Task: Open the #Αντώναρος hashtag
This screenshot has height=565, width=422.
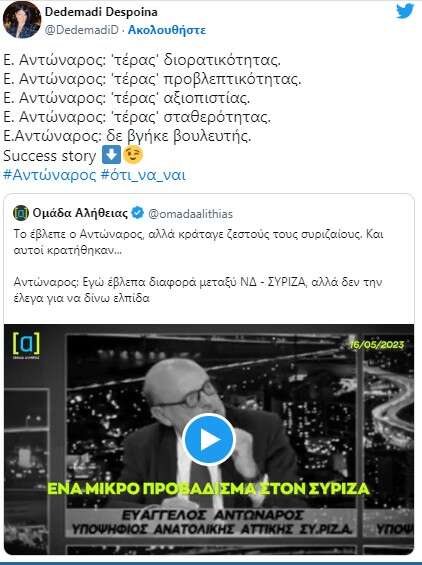Action: (x=50, y=175)
